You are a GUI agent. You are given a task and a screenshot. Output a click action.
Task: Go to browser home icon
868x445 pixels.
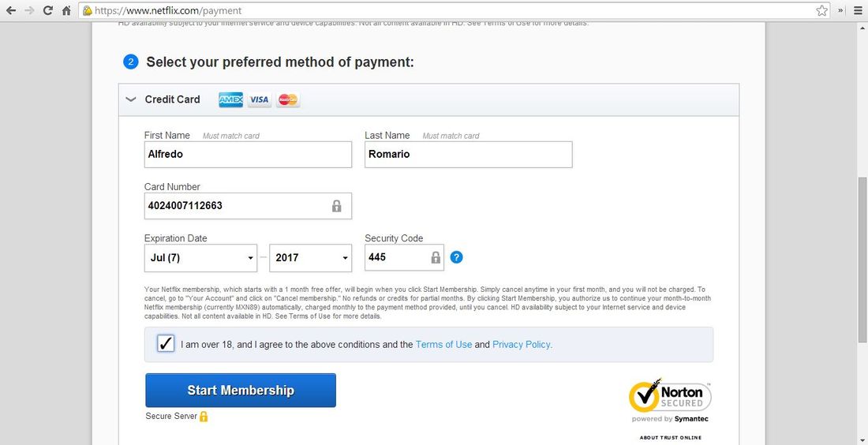click(x=66, y=10)
